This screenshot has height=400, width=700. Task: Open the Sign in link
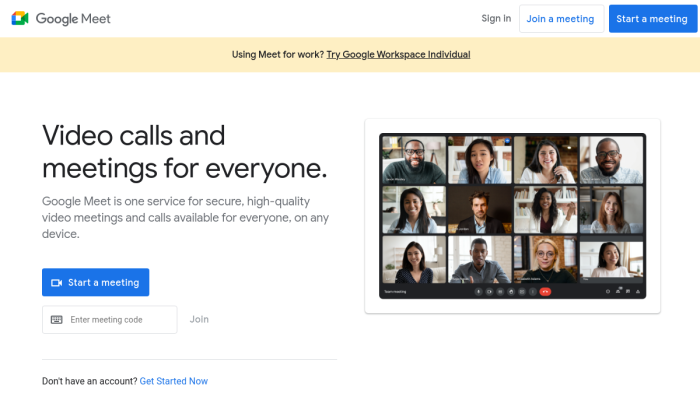click(496, 18)
